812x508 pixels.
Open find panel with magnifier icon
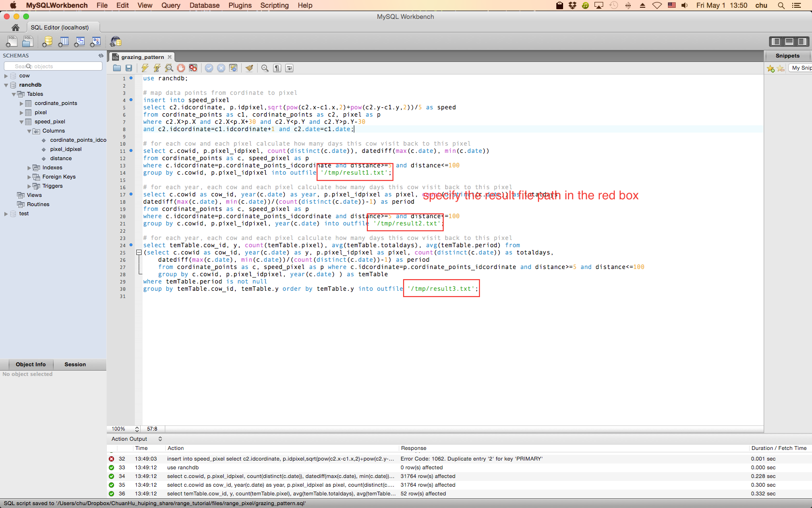tap(265, 68)
